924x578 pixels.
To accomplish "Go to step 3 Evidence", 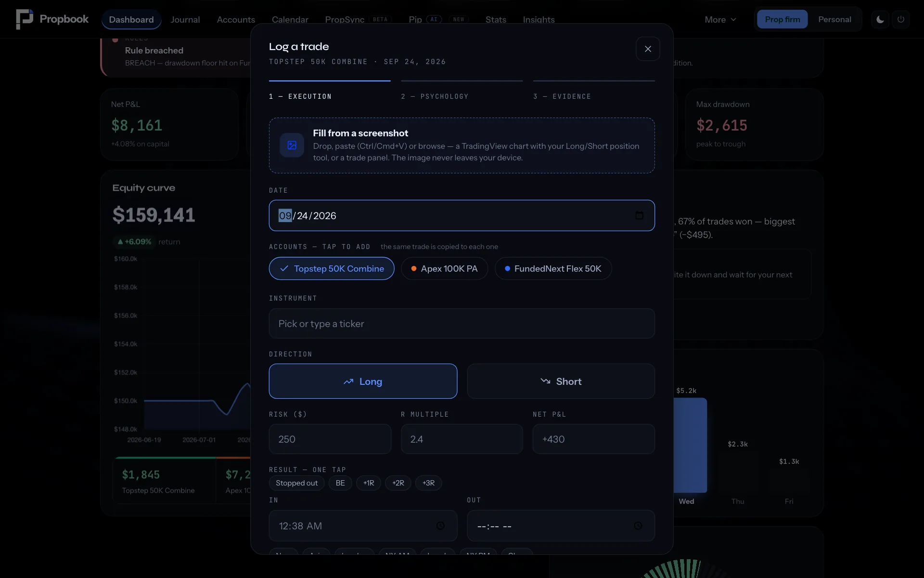I will coord(594,91).
